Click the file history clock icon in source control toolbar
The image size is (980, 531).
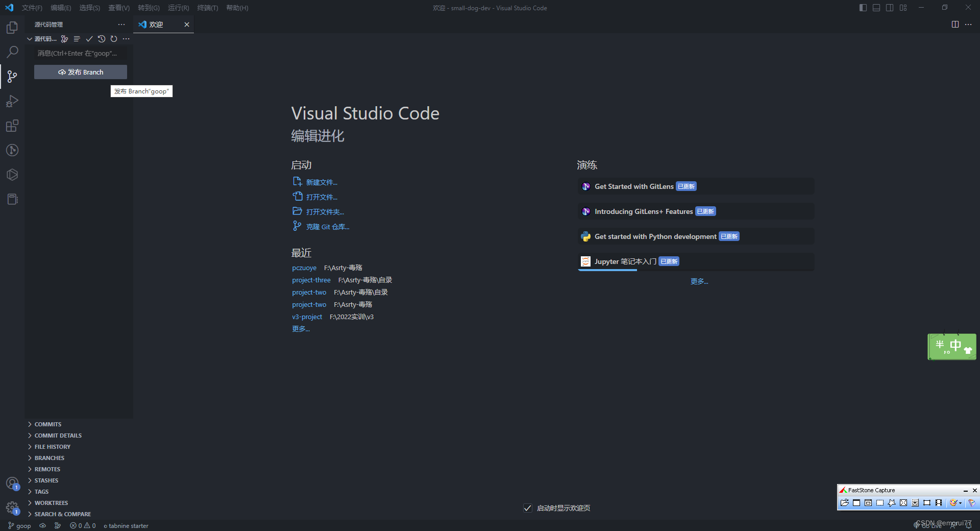[x=102, y=39]
